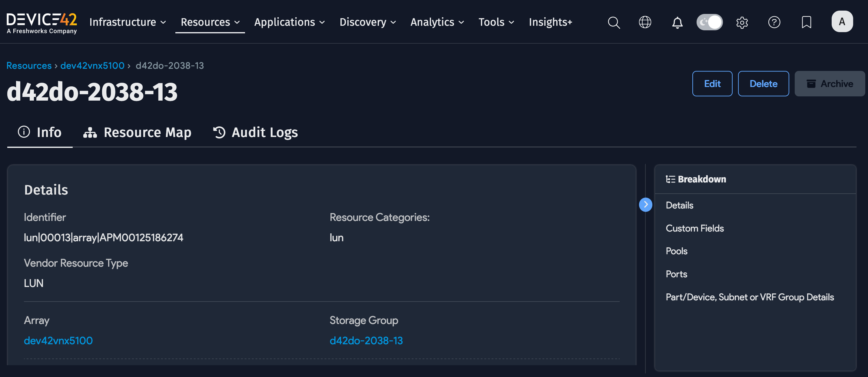Toggle dark mode switch
The image size is (868, 377).
pos(710,22)
